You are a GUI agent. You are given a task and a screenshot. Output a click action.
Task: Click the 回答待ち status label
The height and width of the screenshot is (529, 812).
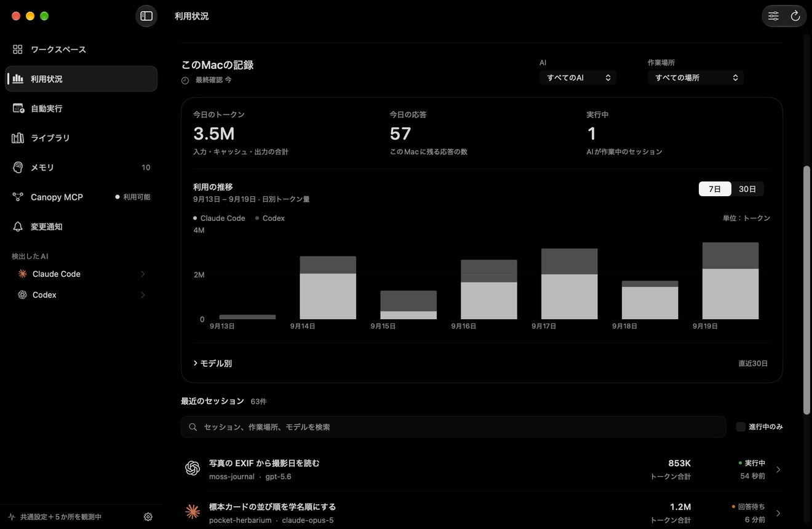pyautogui.click(x=749, y=507)
